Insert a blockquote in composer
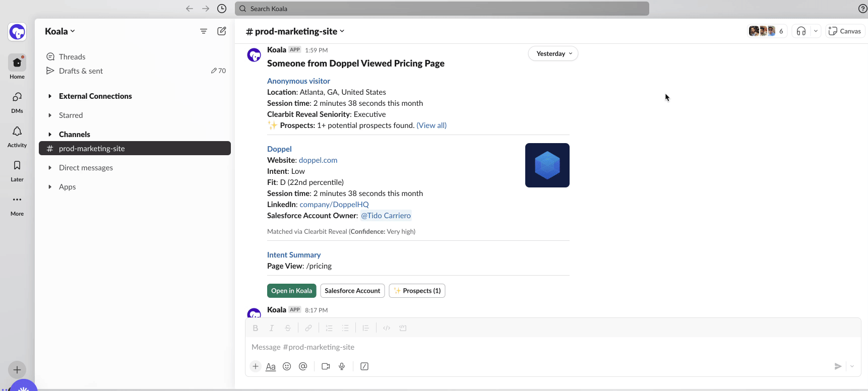 (366, 328)
